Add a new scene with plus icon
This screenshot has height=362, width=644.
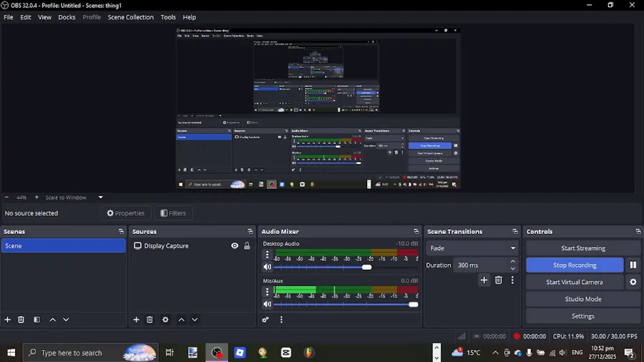pos(7,319)
